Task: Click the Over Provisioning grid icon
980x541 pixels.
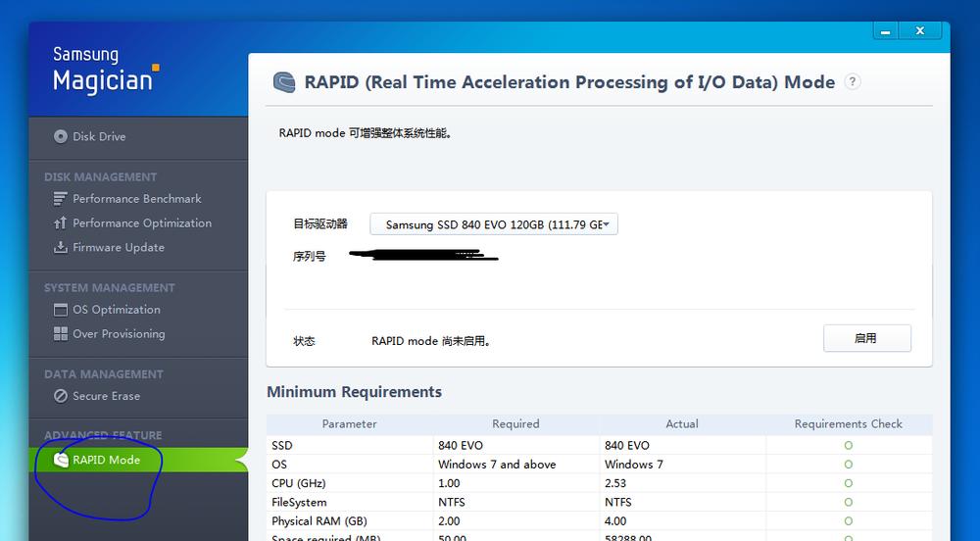Action: coord(61,333)
